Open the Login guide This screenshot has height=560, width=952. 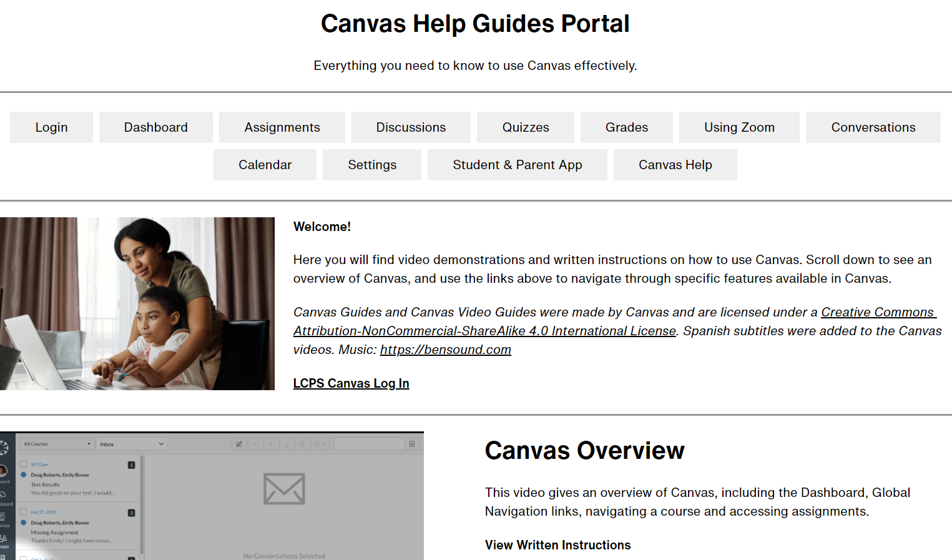pyautogui.click(x=51, y=127)
